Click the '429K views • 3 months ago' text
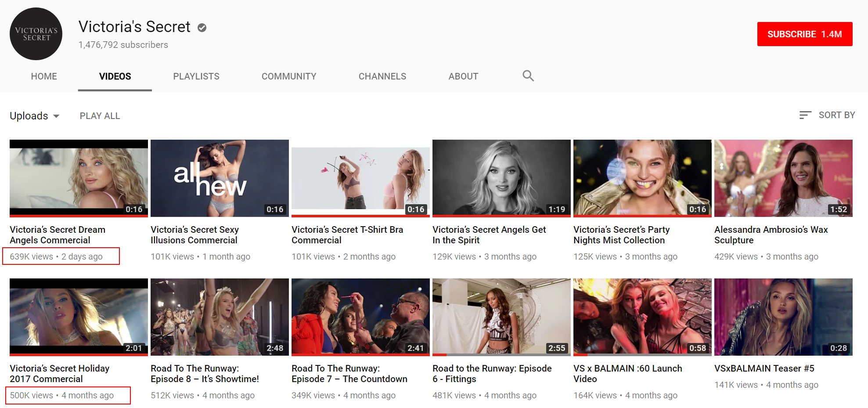Screen dimensions: 868x408 pos(766,256)
